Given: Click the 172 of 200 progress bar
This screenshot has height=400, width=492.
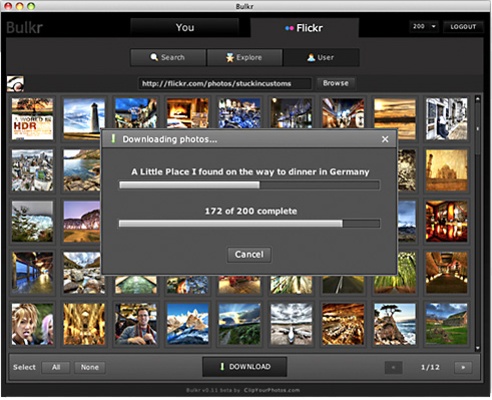Looking at the screenshot, I should (249, 223).
